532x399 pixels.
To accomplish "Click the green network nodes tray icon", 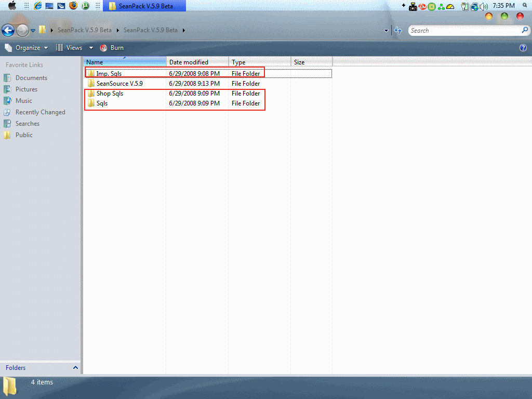I will coord(441,7).
